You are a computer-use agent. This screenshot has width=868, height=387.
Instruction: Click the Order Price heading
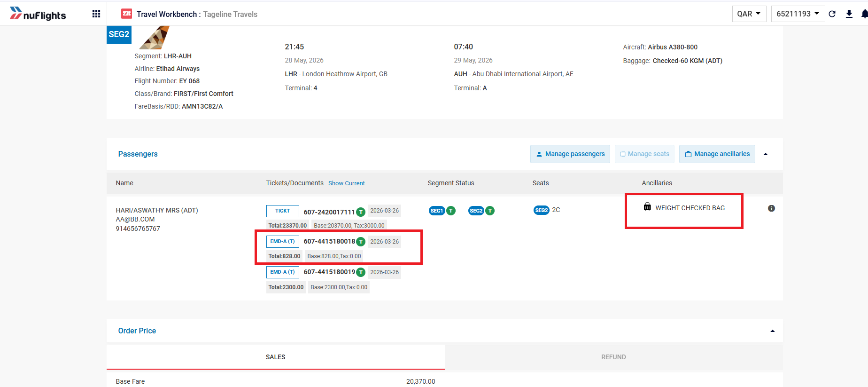pyautogui.click(x=137, y=331)
